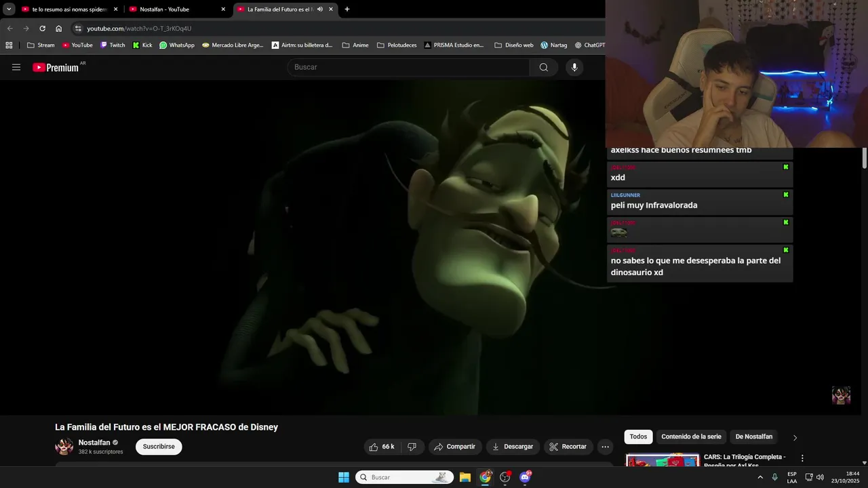The height and width of the screenshot is (488, 868).
Task: Click the YouTube search magnifier button
Action: (544, 67)
